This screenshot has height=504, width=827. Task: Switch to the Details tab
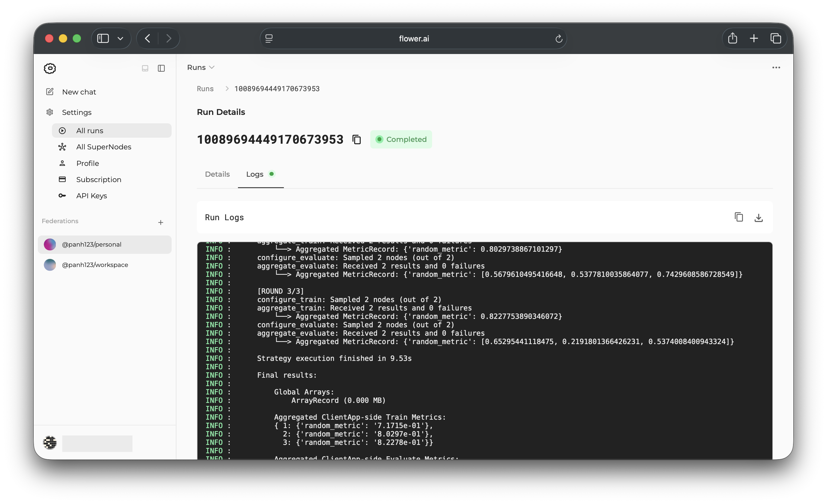tap(217, 174)
